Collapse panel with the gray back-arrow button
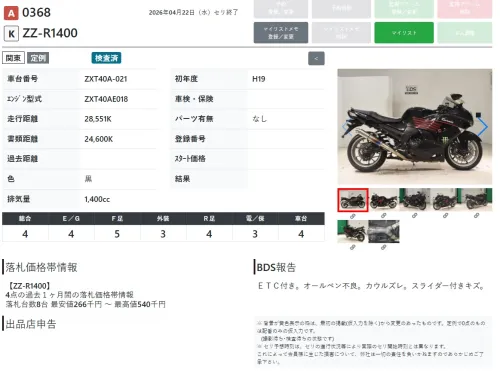This screenshot has height=387, width=500. pos(316,59)
